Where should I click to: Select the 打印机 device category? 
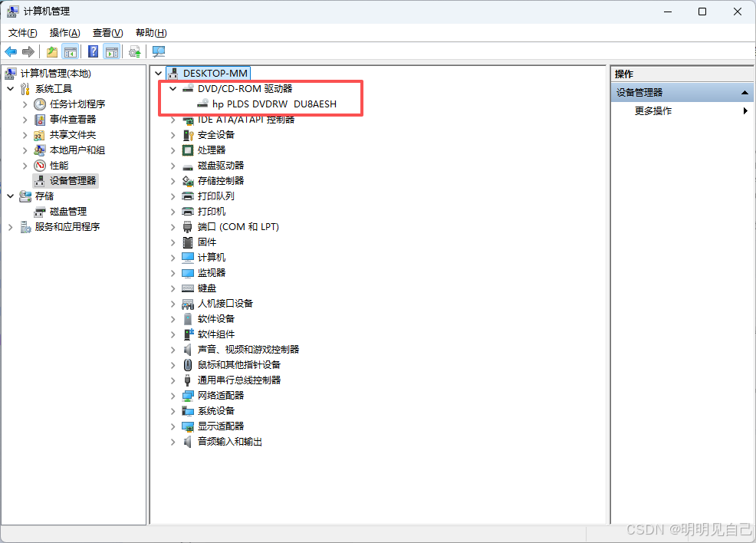211,212
